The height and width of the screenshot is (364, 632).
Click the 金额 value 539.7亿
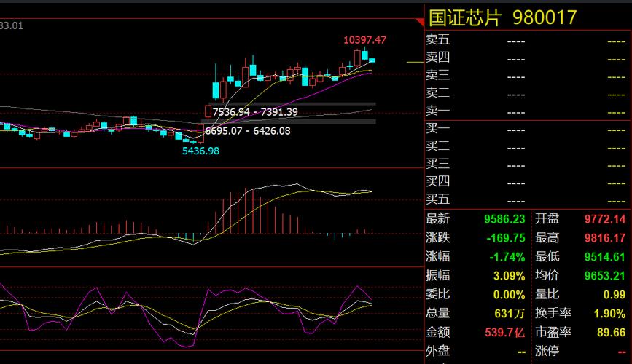(504, 333)
